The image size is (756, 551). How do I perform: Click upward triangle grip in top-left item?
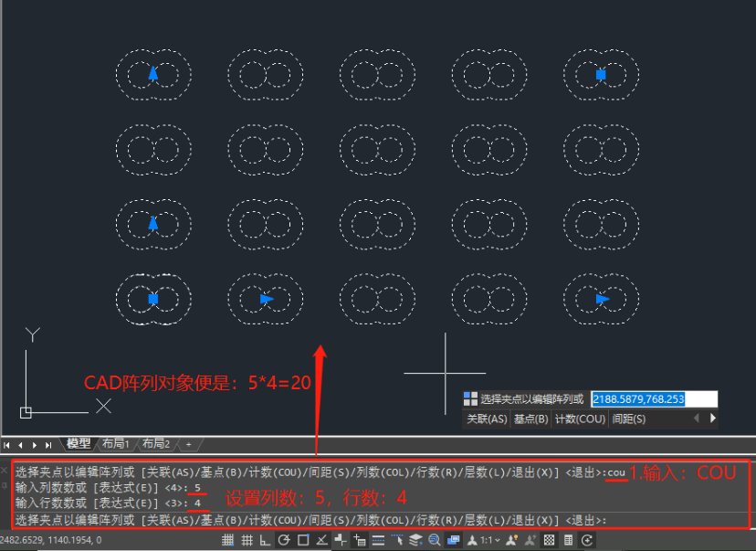click(153, 73)
